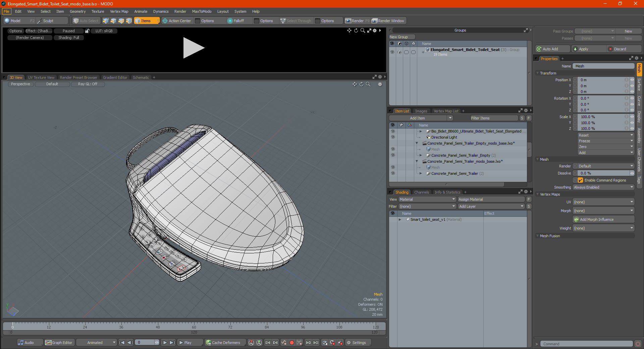The height and width of the screenshot is (349, 644).
Task: Adjust Dissolve percentage slider field
Action: (x=603, y=173)
